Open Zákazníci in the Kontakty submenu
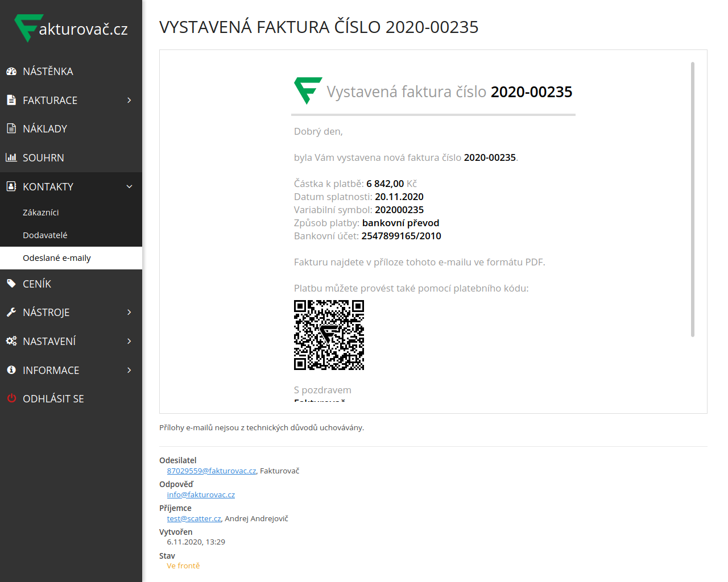This screenshot has width=728, height=582. coord(41,213)
